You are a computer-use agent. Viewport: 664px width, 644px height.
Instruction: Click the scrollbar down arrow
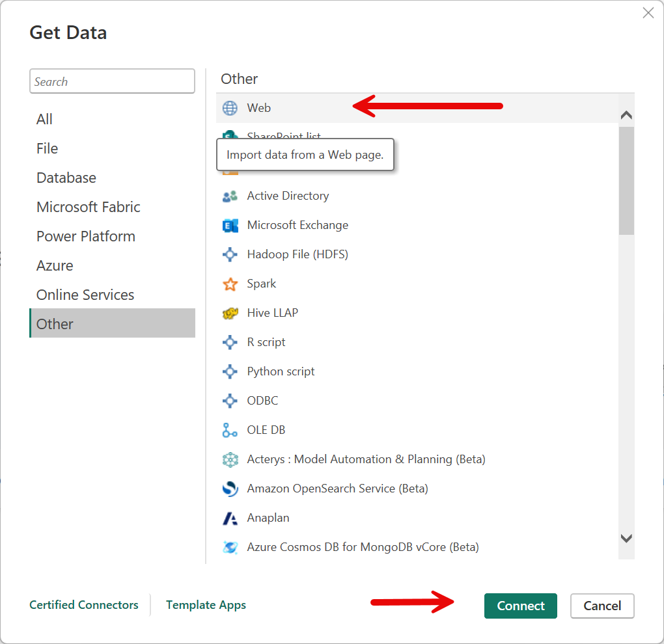click(626, 538)
